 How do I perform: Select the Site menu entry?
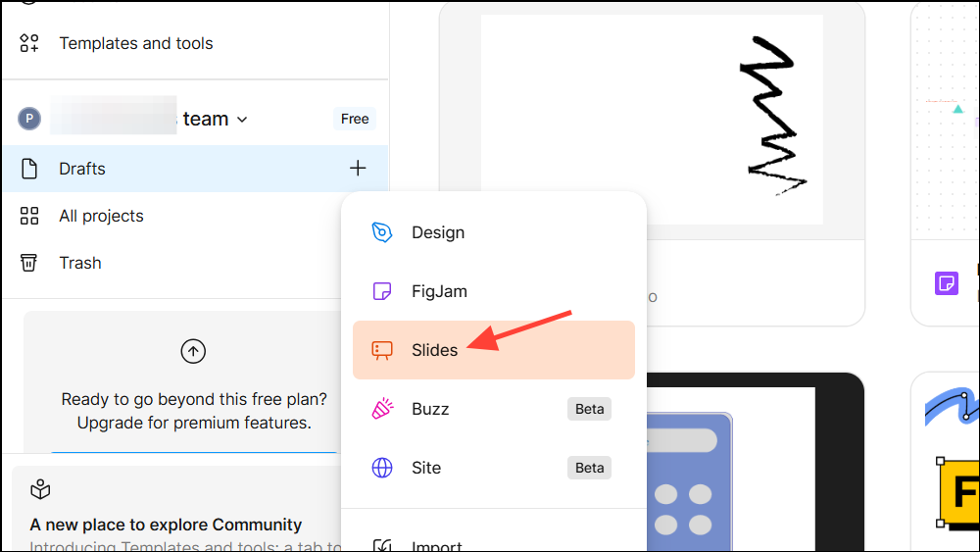426,468
